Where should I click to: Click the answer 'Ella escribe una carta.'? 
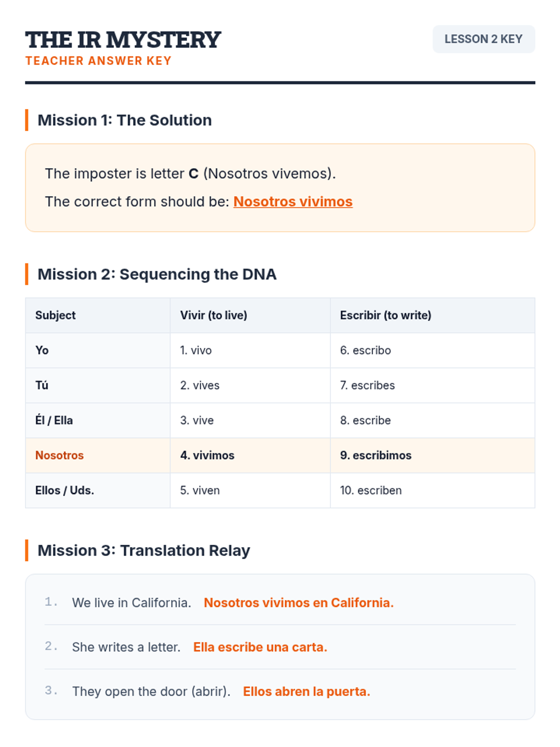[260, 648]
